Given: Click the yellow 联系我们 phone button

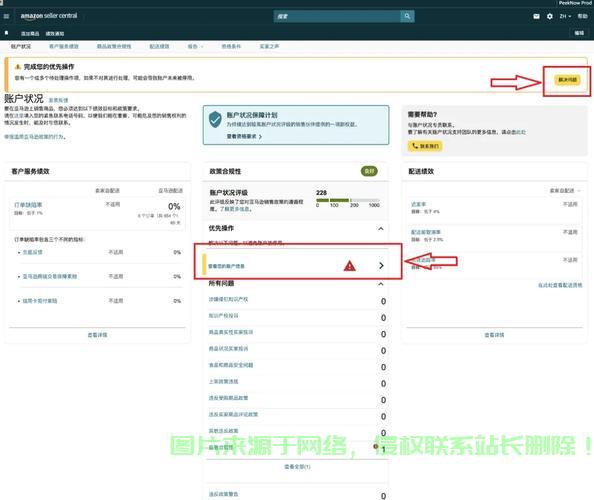Looking at the screenshot, I should point(425,146).
